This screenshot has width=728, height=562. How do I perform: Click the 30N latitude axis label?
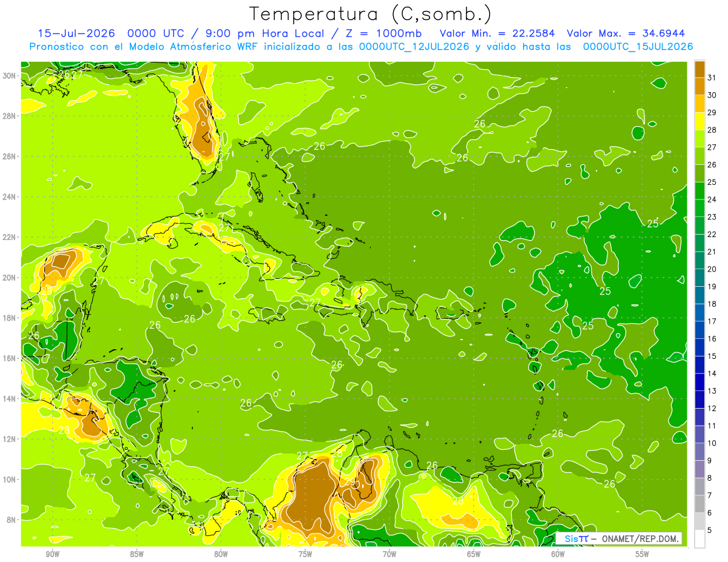coord(10,75)
